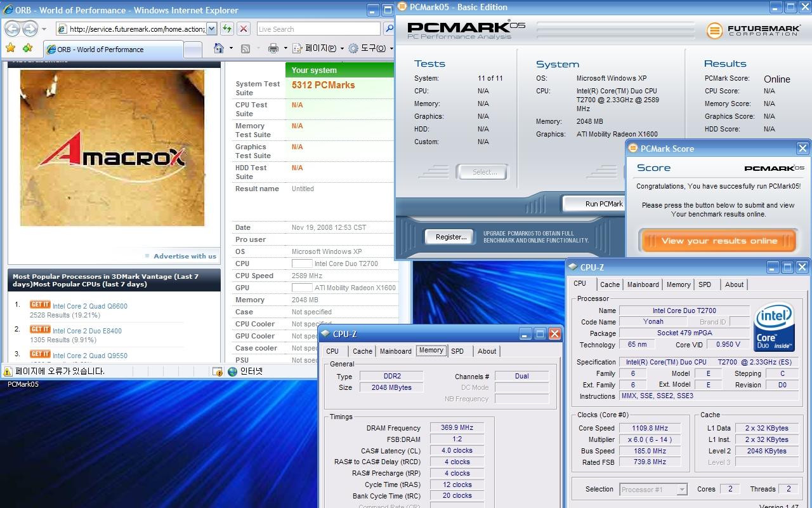Open Intel Core 2 Duo E8400 link
Image resolution: width=812 pixels, height=508 pixels.
click(x=87, y=331)
